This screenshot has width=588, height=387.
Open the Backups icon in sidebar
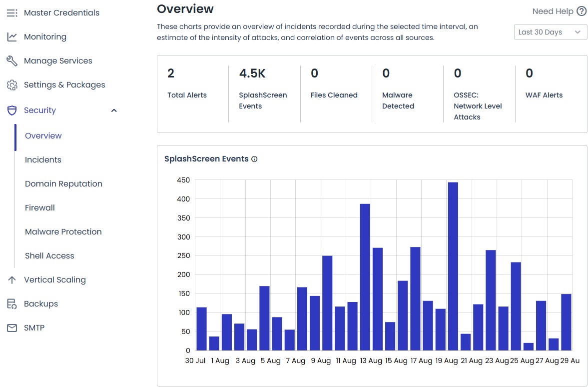tap(12, 303)
